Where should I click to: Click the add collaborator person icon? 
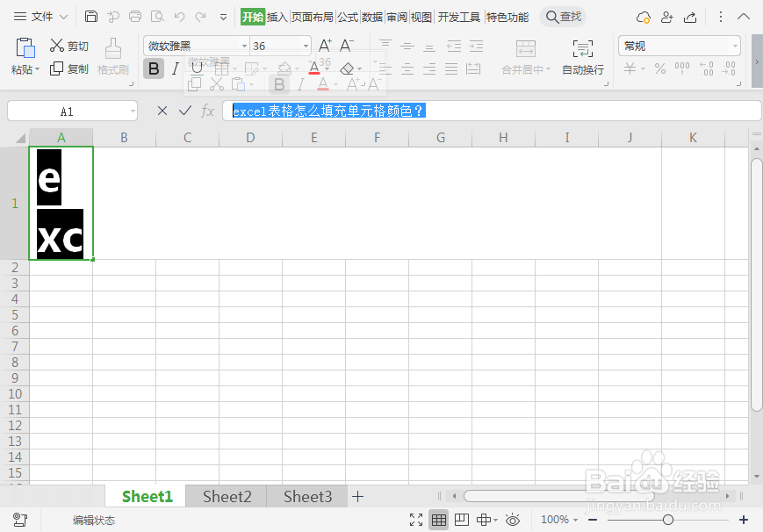(666, 18)
